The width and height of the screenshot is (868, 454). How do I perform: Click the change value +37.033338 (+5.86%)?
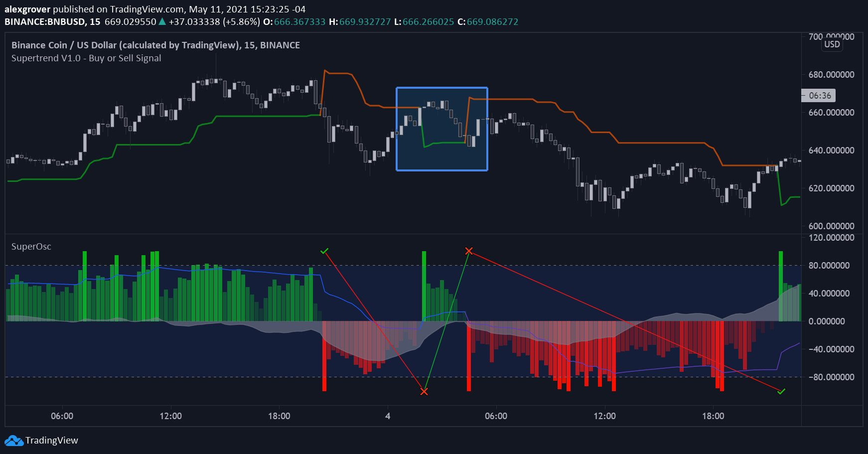pos(214,21)
